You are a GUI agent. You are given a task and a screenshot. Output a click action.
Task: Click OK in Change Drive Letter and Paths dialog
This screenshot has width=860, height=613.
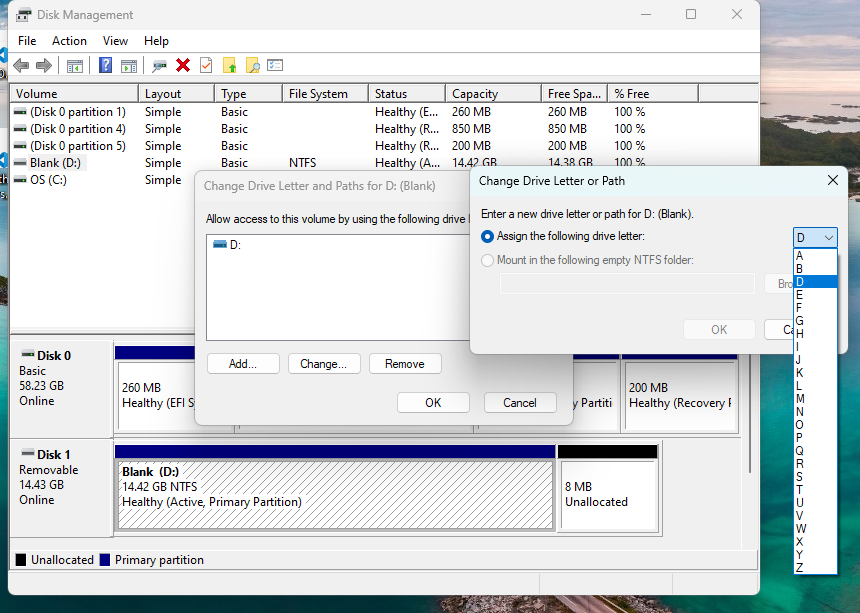point(433,403)
